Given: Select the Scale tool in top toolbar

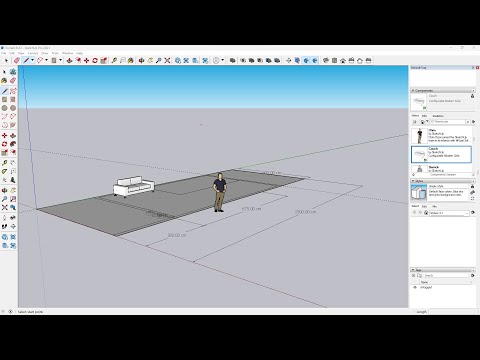Looking at the screenshot, I should (x=104, y=60).
